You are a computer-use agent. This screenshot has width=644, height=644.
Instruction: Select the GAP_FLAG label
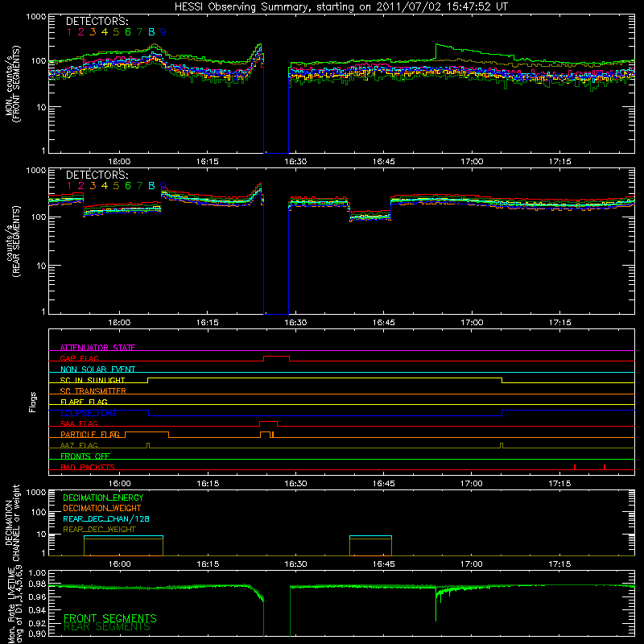click(x=79, y=358)
